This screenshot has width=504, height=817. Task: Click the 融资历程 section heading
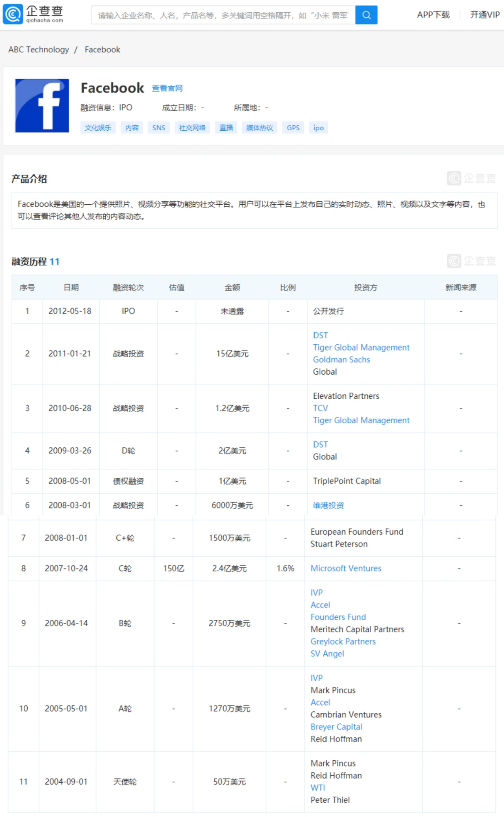pyautogui.click(x=29, y=261)
